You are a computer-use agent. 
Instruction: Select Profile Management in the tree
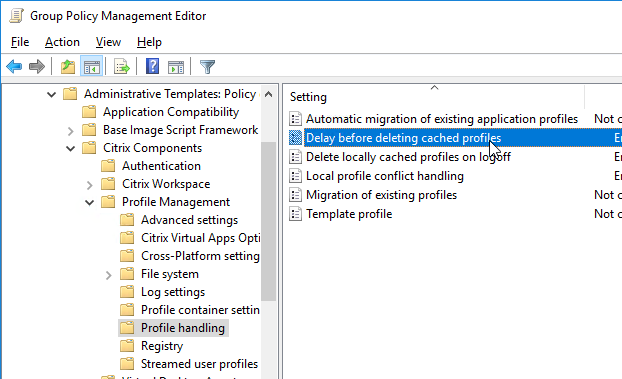[x=176, y=202]
